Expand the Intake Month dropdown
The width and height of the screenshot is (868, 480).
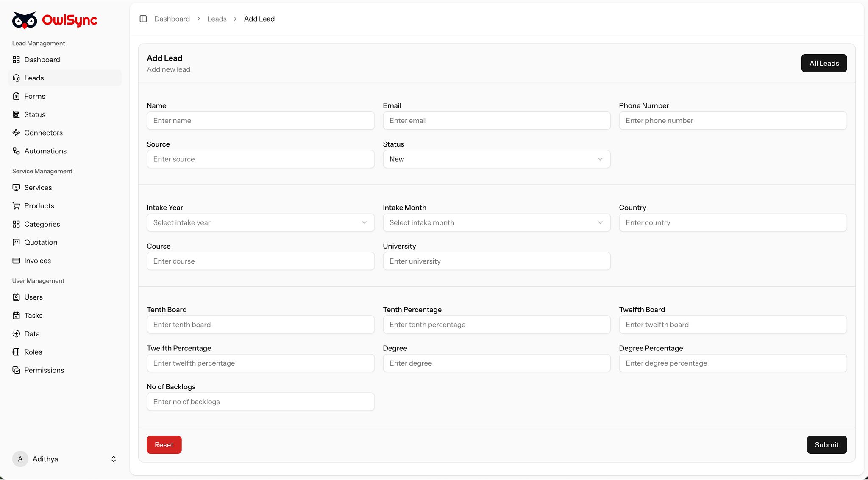pos(496,223)
